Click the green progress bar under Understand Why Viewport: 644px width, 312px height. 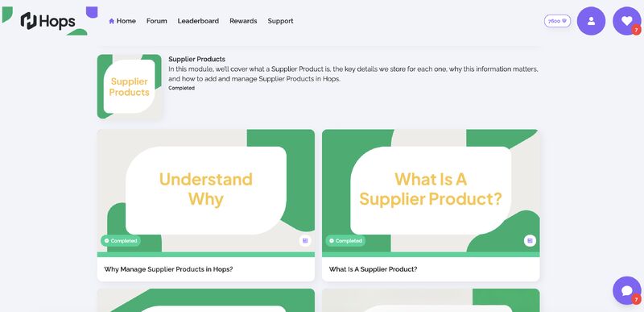(x=206, y=255)
